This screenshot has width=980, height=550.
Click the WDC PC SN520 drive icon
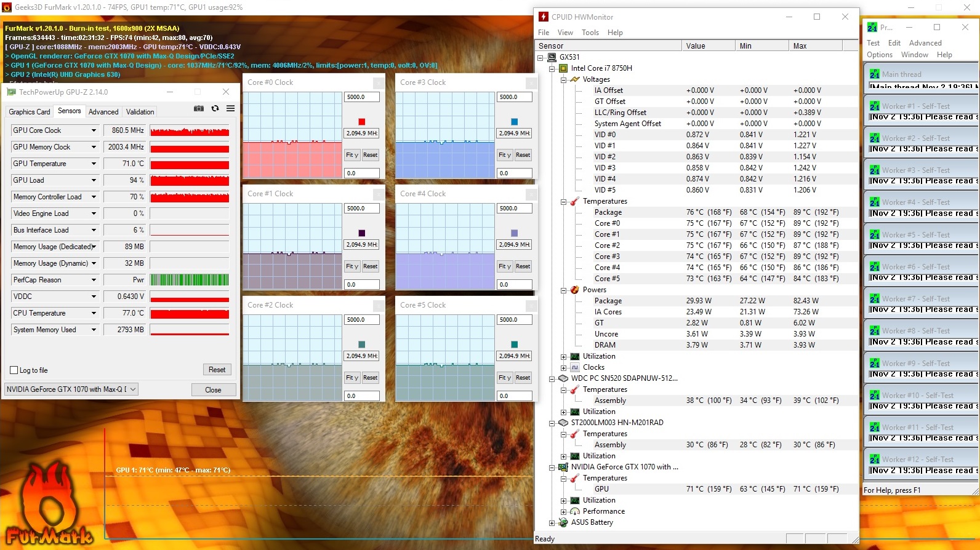[563, 378]
